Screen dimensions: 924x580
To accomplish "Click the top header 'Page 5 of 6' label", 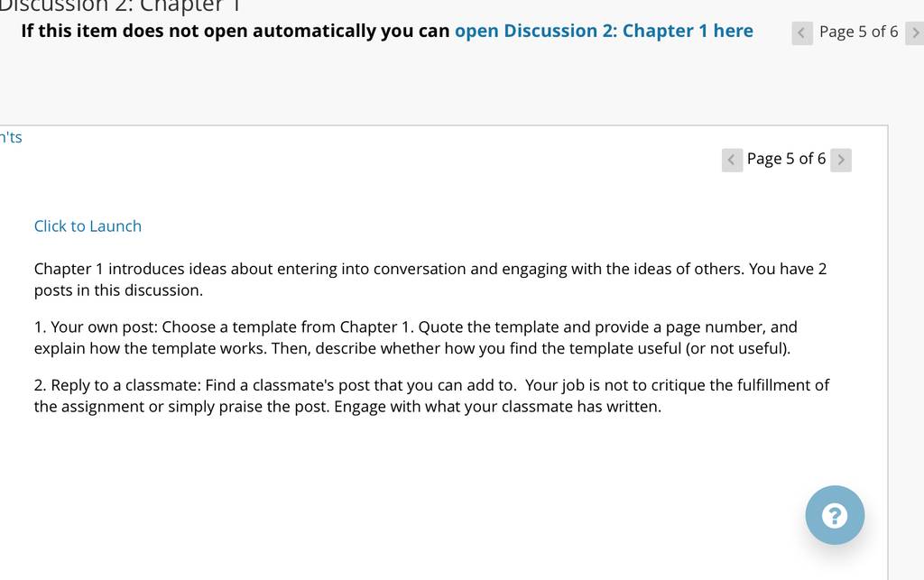I will pyautogui.click(x=859, y=32).
